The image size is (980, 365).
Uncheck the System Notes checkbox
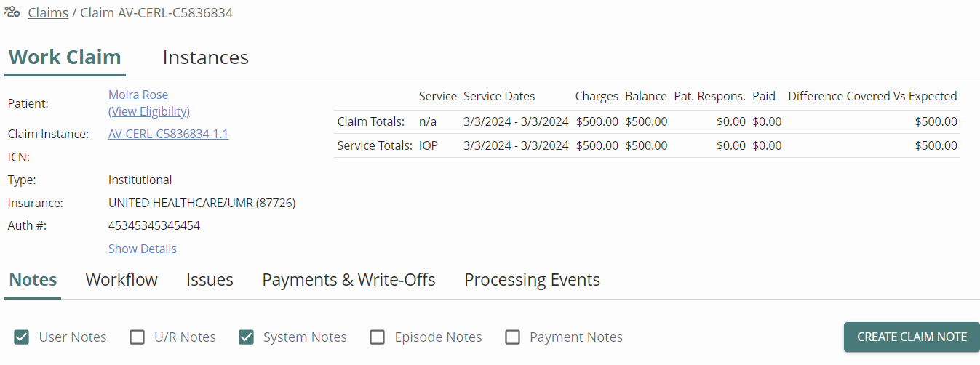(x=247, y=337)
